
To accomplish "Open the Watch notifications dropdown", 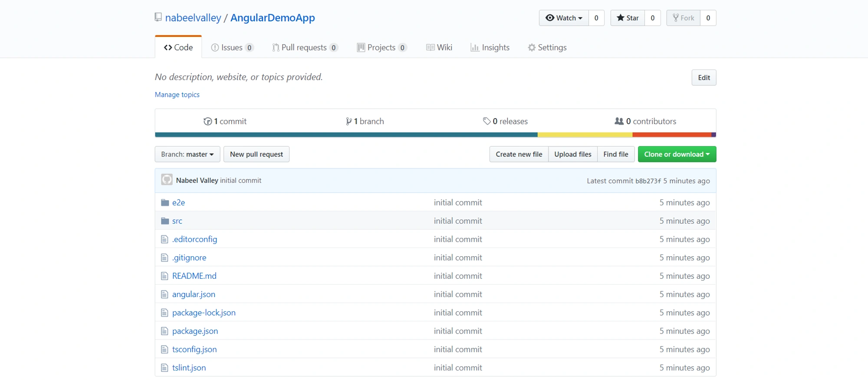I will [x=564, y=18].
